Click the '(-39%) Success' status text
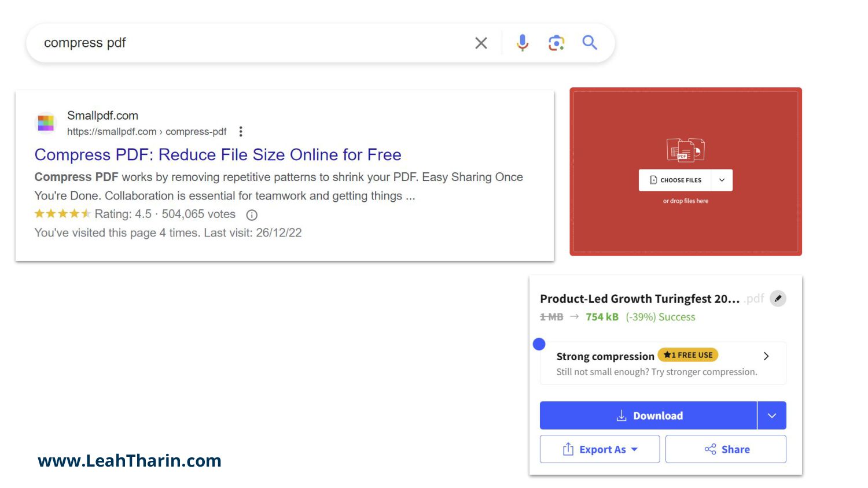This screenshot has height=488, width=868. pyautogui.click(x=660, y=317)
